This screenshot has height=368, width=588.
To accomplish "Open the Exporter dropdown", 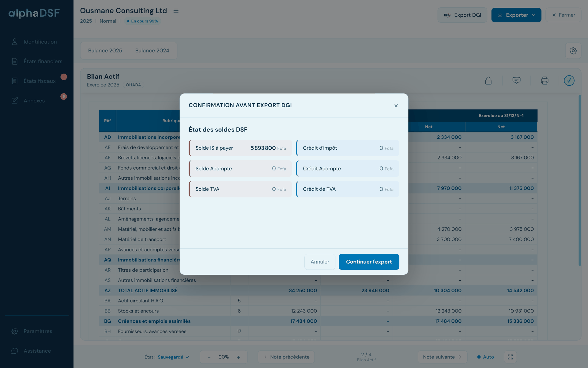I will point(516,15).
